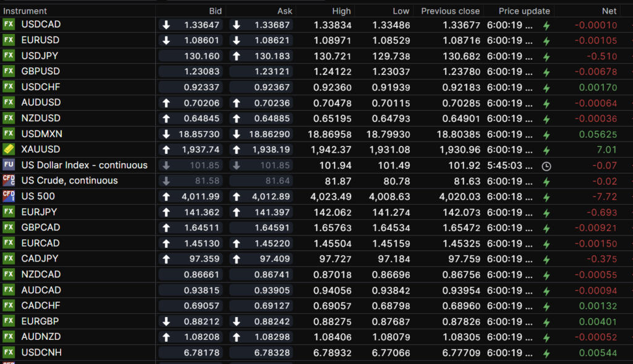Click the FX icon beside USDCNH
The width and height of the screenshot is (633, 364).
coord(9,353)
